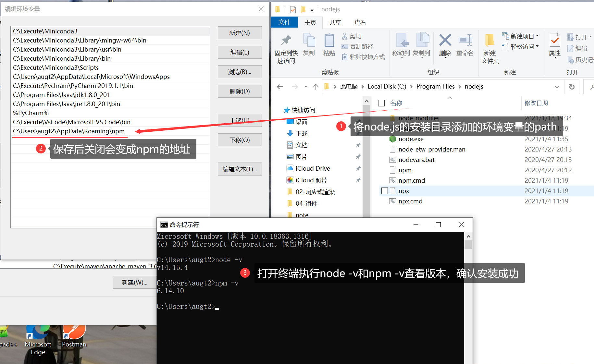Select C:\Users\augt2\AppData\Roaming\npm path entry
The height and width of the screenshot is (364, 594).
(x=110, y=131)
